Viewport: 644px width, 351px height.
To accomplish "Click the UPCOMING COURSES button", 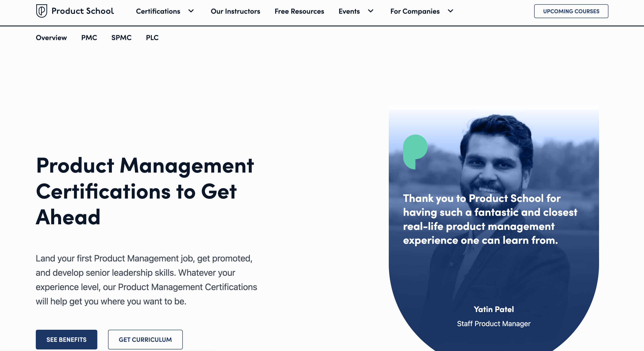I will [571, 11].
